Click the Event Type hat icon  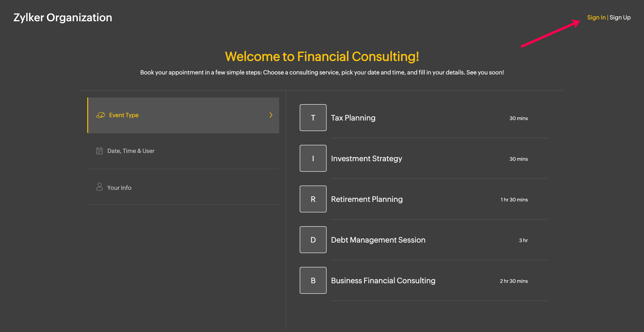click(100, 115)
